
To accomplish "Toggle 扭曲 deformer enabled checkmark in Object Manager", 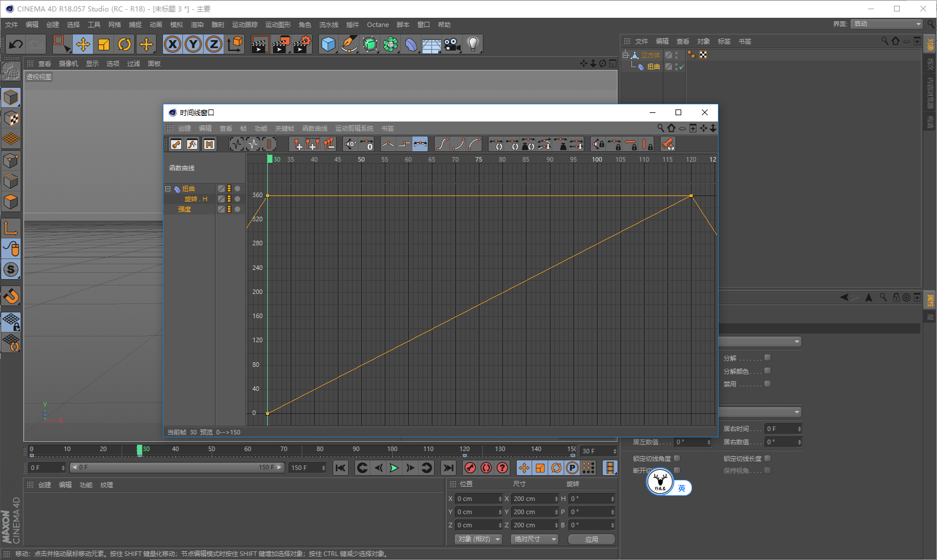I will [682, 67].
